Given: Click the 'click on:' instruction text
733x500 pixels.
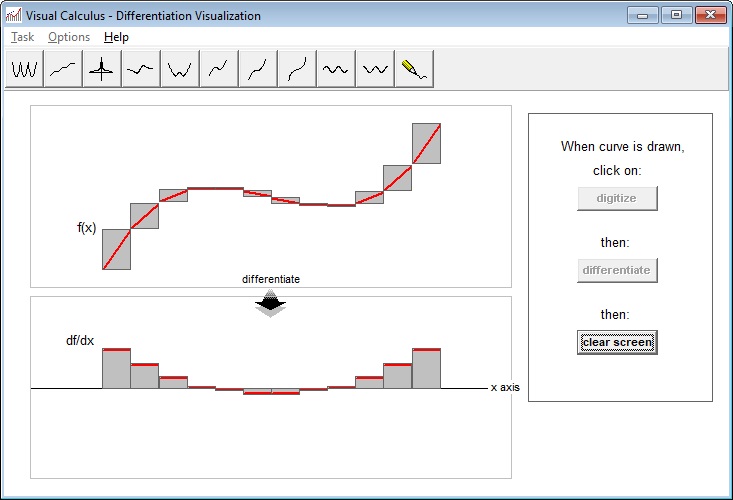Looking at the screenshot, I should [617, 171].
